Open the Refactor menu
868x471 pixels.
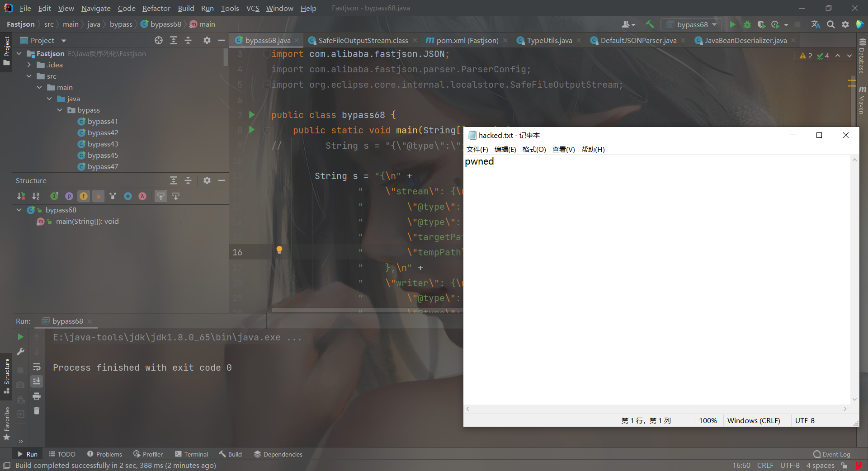pyautogui.click(x=156, y=8)
